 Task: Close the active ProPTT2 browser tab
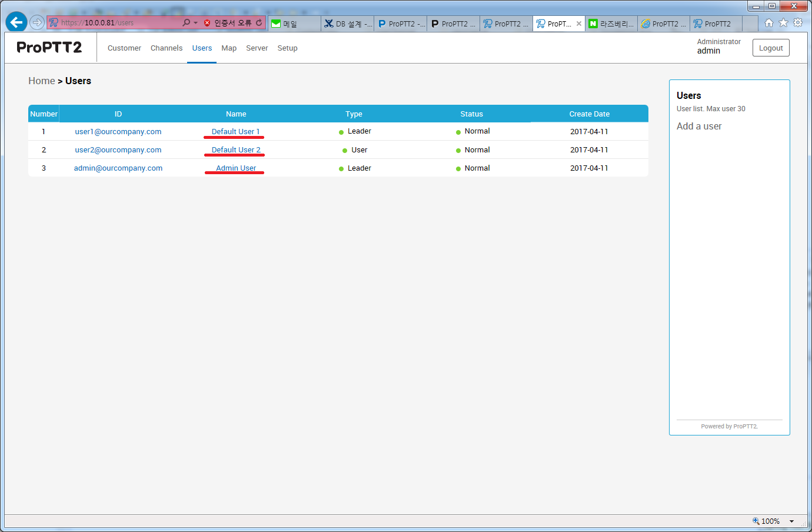pos(579,24)
